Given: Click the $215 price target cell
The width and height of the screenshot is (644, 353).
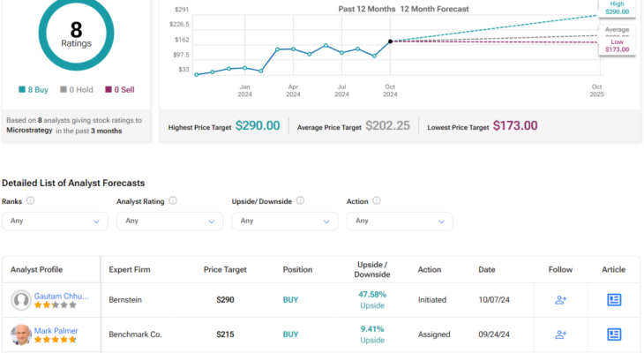Looking at the screenshot, I should coord(225,334).
